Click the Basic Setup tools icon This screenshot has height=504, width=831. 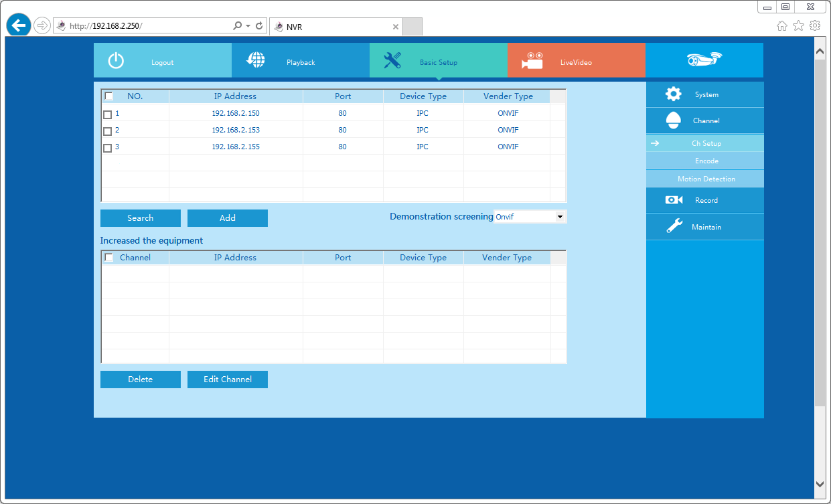[392, 60]
